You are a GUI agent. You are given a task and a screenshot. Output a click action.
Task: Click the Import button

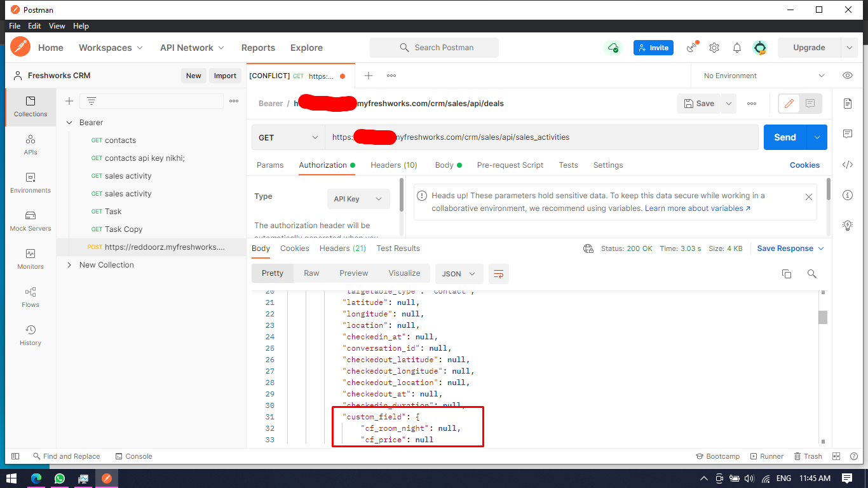coord(225,76)
